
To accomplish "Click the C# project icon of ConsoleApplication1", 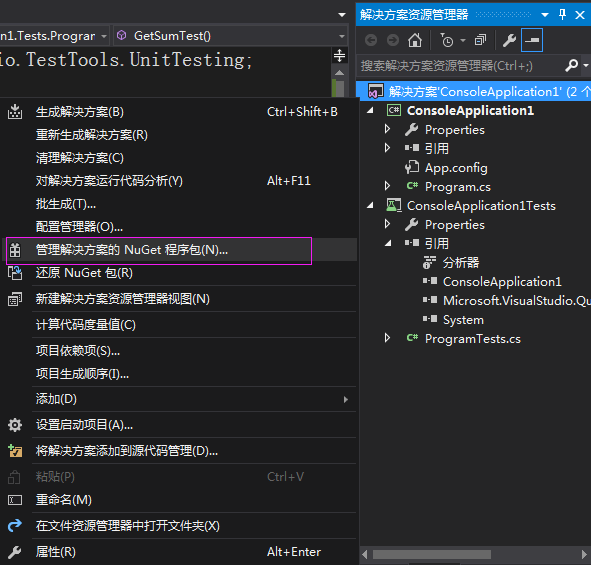I will 394,110.
